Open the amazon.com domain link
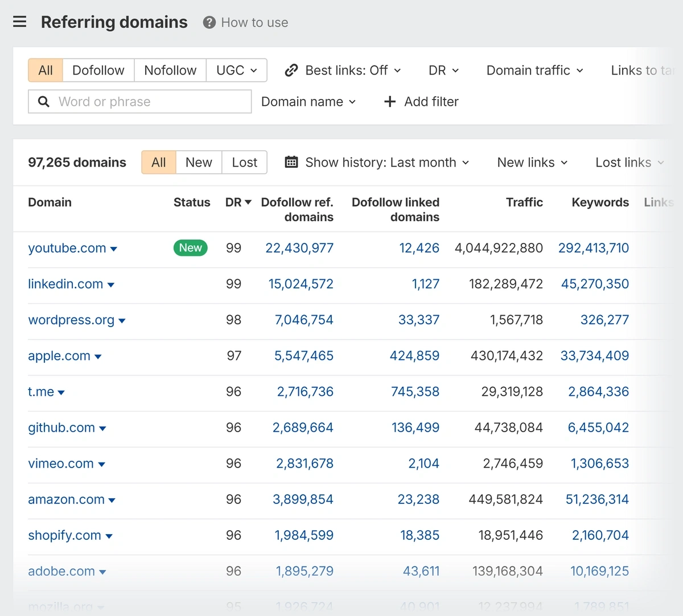683x616 pixels. pos(67,499)
